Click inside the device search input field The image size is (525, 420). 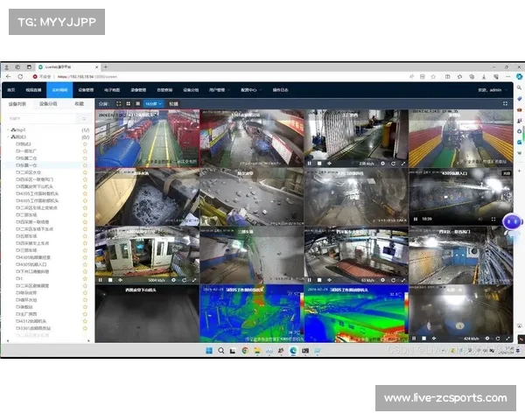(x=42, y=119)
